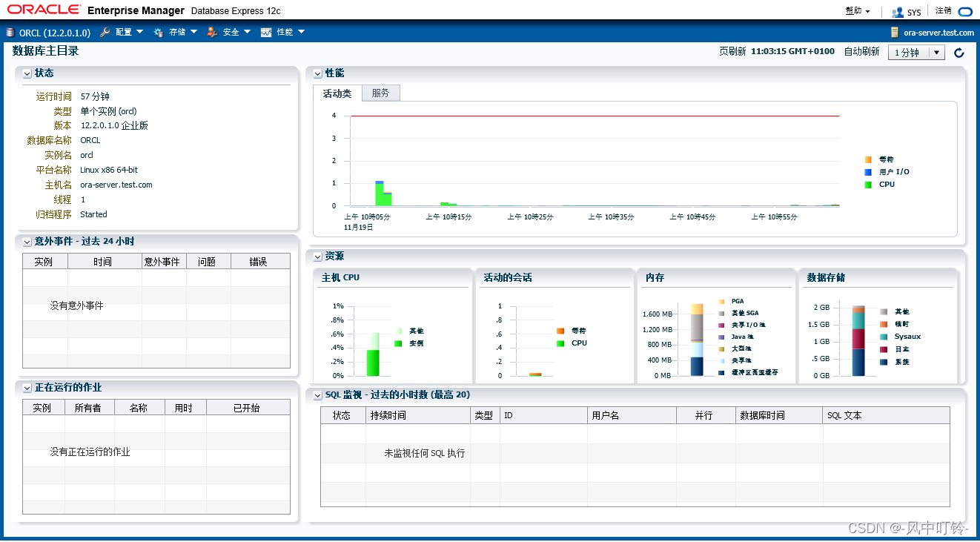The image size is (980, 542).
Task: Click the Sysaux legend swatch in 数据存储
Action: pyautogui.click(x=884, y=337)
